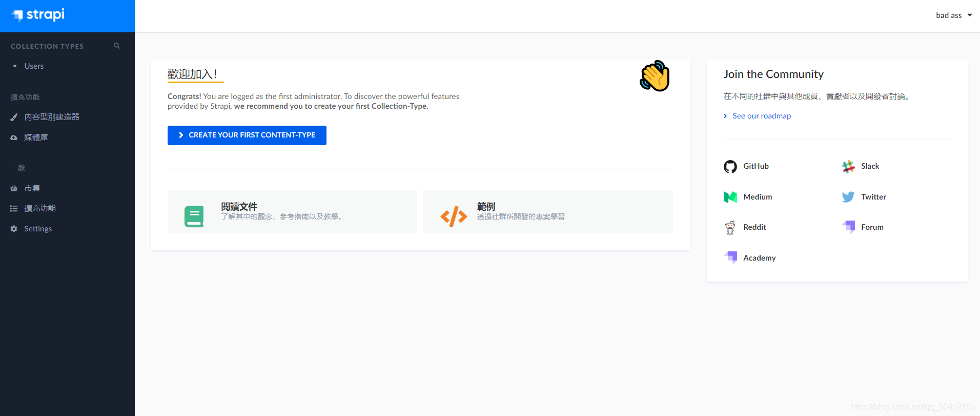Click the basket icon beside 市集
980x416 pixels.
[14, 188]
